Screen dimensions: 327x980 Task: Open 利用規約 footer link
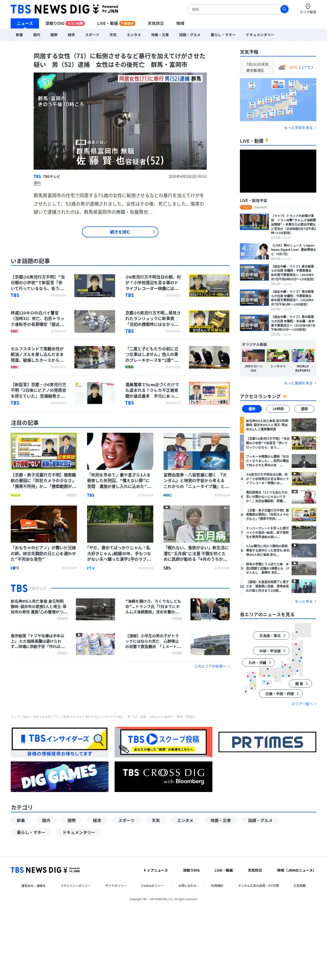point(217,886)
